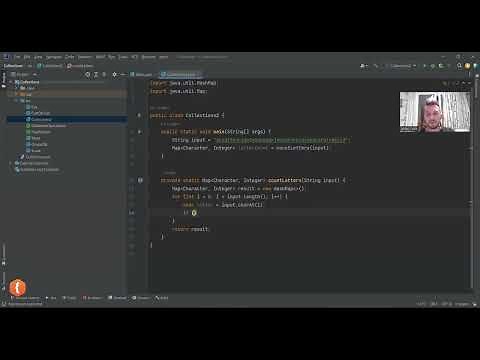Open the Services tool window
The image size is (480, 360).
pos(141,298)
